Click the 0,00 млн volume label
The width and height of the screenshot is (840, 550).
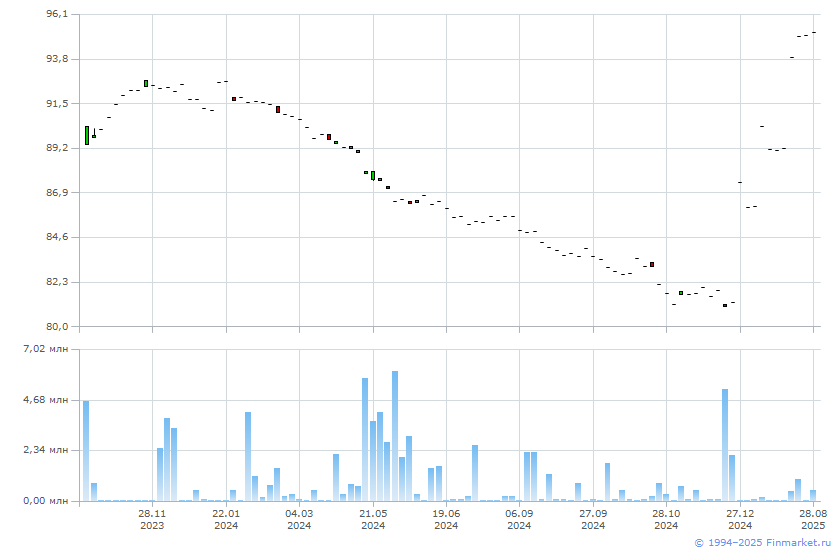(46, 501)
